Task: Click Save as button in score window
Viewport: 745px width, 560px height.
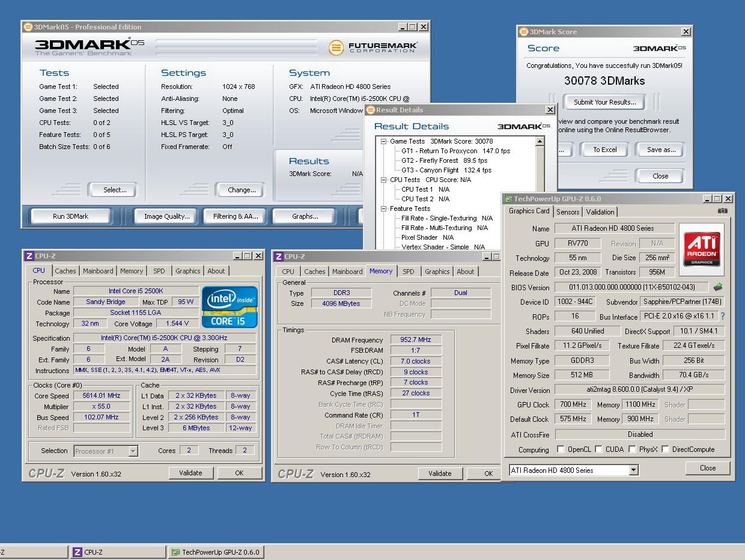Action: 661,150
